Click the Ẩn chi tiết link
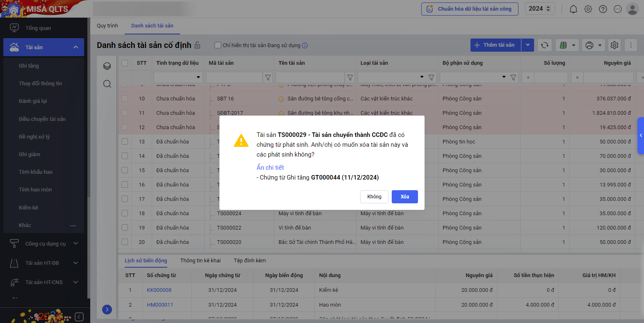The height and width of the screenshot is (323, 644). [x=270, y=167]
